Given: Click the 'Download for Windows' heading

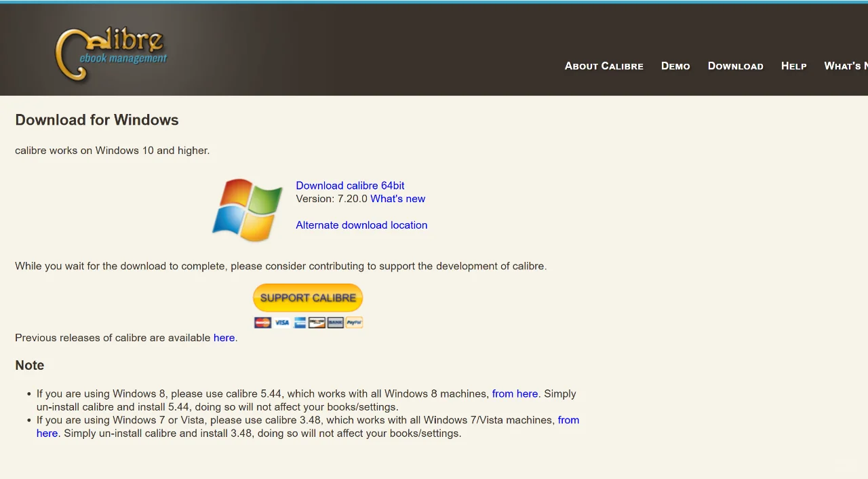Looking at the screenshot, I should [97, 120].
